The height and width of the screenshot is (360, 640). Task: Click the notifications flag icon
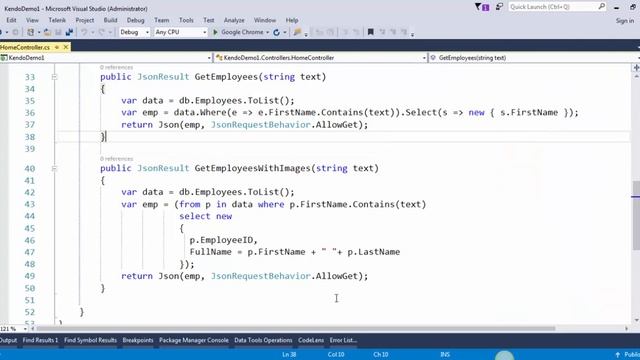482,7
